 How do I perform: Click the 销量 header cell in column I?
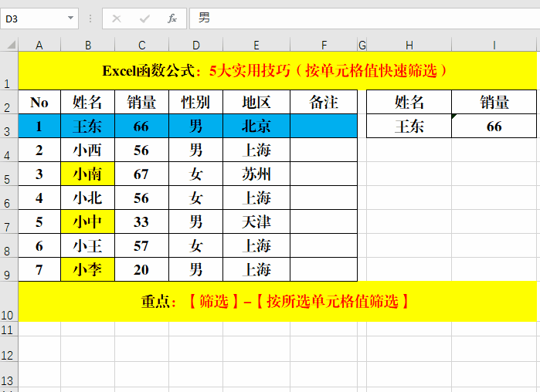tap(494, 102)
